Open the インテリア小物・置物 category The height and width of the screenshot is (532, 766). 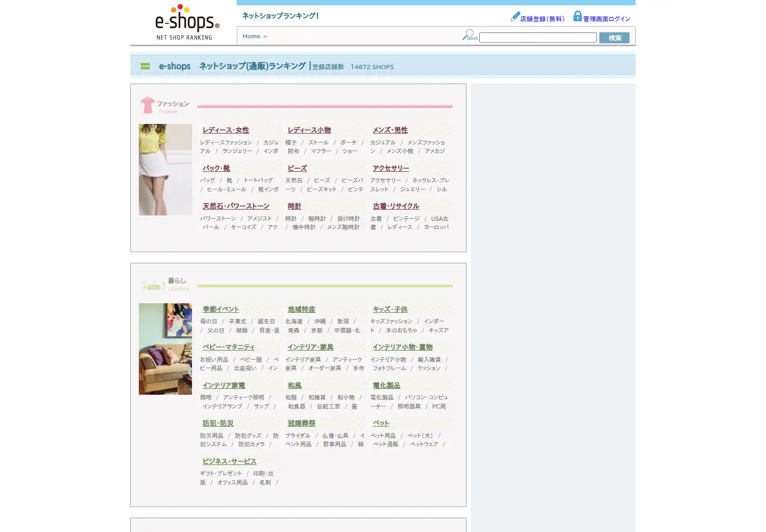point(402,347)
